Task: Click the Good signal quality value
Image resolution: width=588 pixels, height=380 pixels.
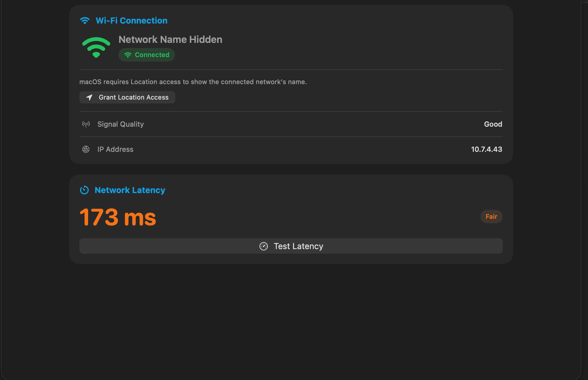Action: click(493, 124)
